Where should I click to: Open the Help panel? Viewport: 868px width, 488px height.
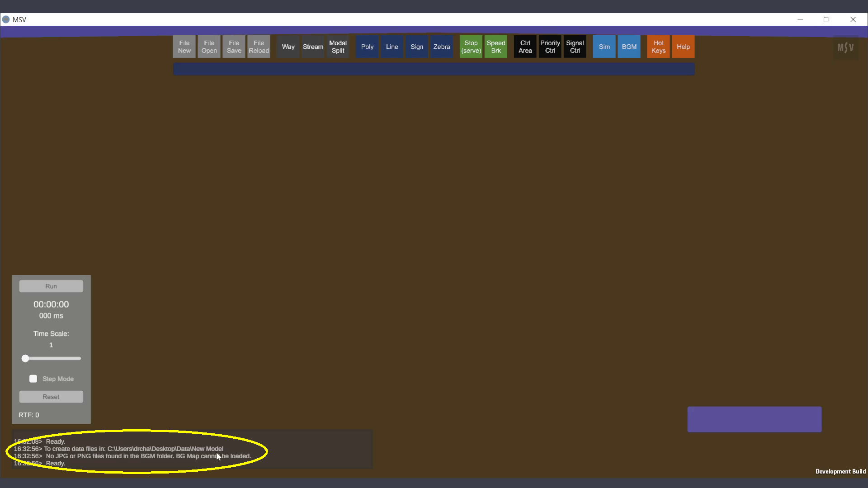[683, 47]
